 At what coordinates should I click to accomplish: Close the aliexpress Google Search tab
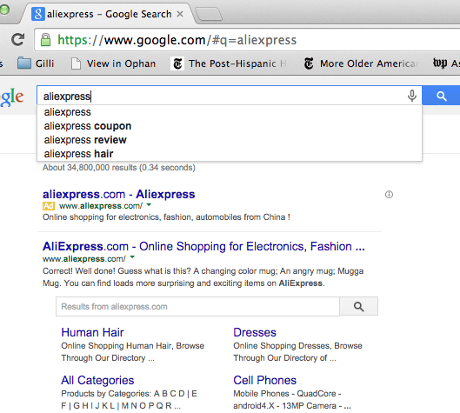[x=180, y=14]
